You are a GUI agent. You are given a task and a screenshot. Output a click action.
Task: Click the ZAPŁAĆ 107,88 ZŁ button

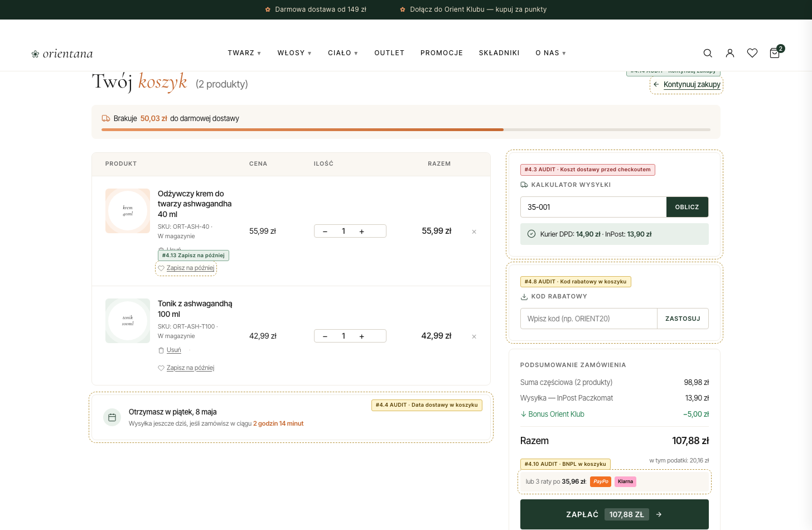click(615, 514)
